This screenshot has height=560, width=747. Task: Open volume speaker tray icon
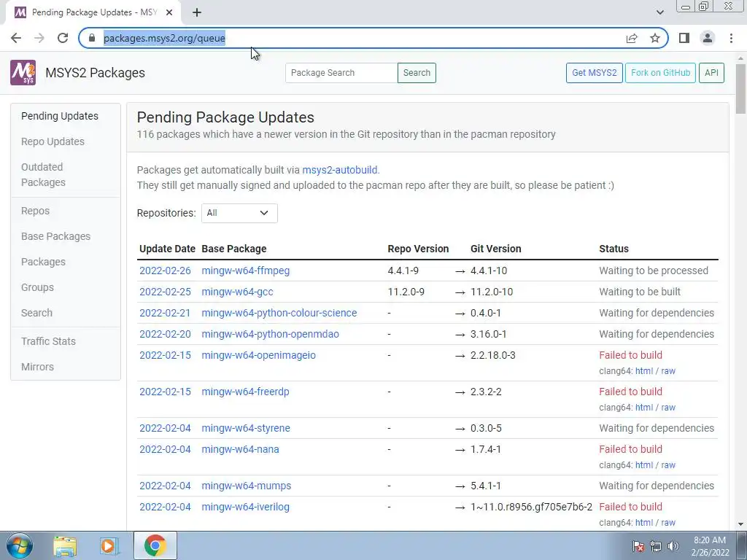click(673, 546)
